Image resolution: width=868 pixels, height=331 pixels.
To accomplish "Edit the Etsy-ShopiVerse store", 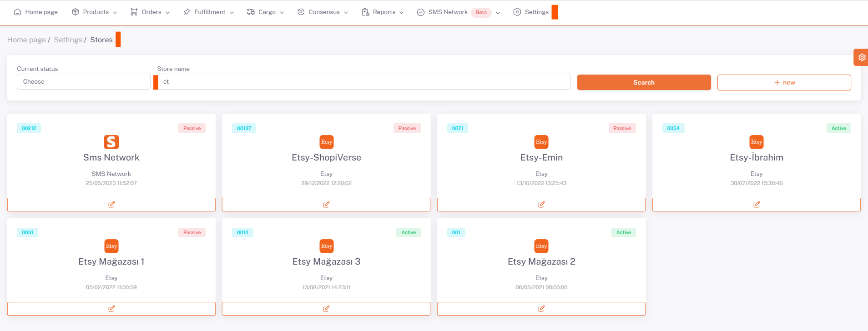I will click(x=326, y=205).
